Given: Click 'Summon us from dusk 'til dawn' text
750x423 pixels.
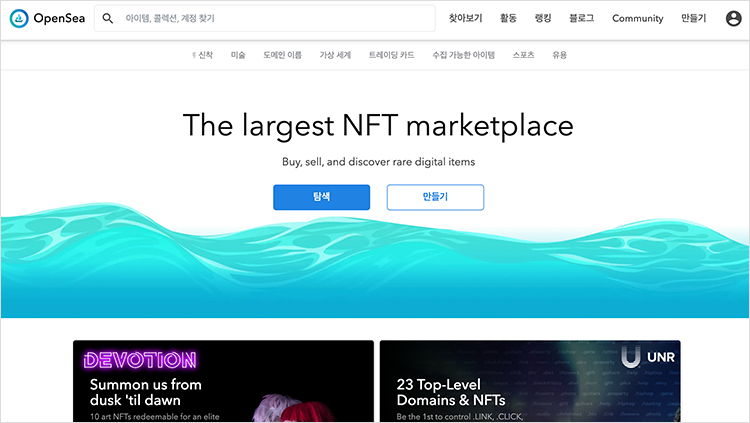Looking at the screenshot, I should click(145, 392).
